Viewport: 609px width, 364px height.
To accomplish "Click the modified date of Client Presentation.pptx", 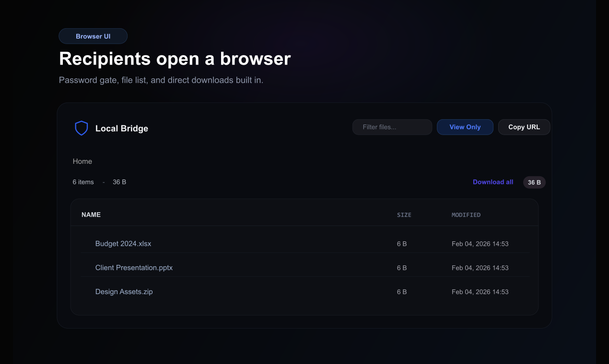I will pyautogui.click(x=480, y=268).
